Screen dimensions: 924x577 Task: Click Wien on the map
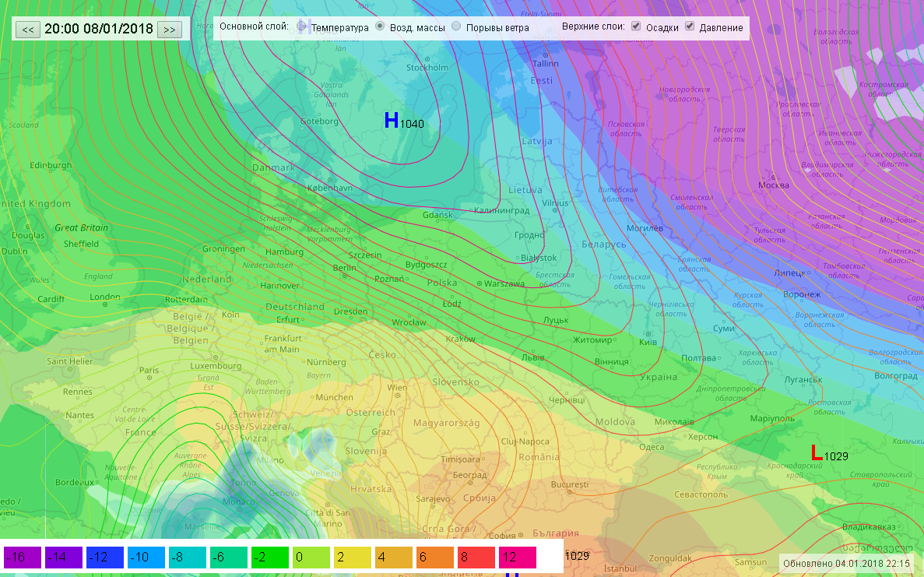tap(396, 388)
